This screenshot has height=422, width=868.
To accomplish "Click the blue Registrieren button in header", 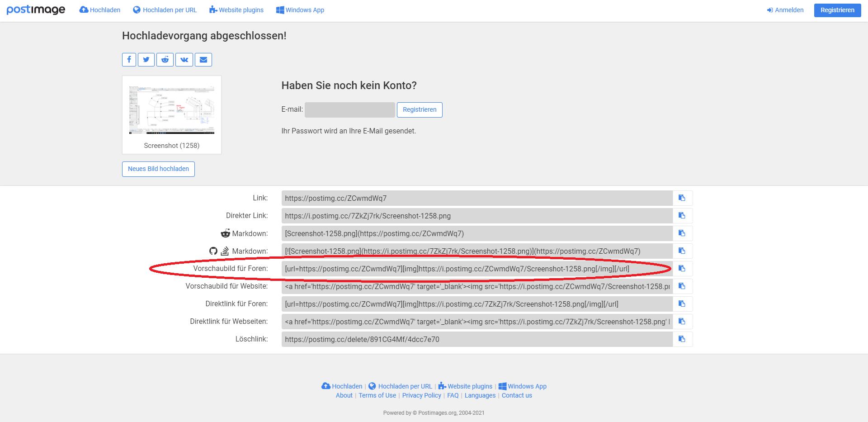I will tap(837, 10).
